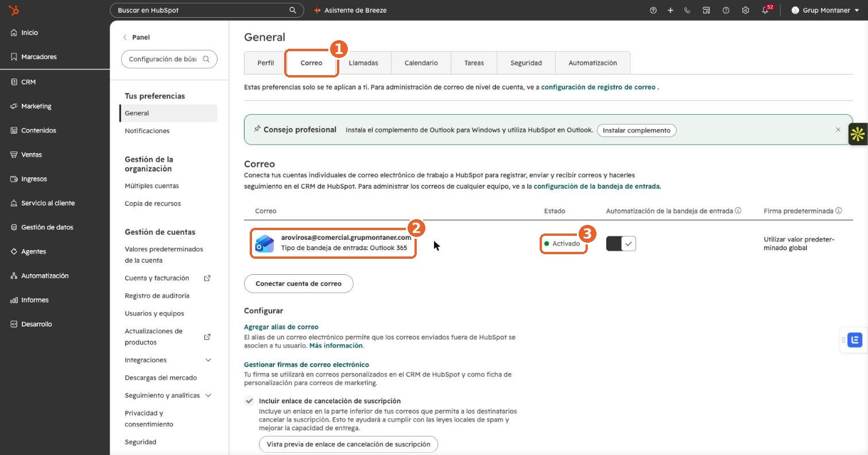Open configuración de la bandeja de entrada link

pyautogui.click(x=597, y=186)
